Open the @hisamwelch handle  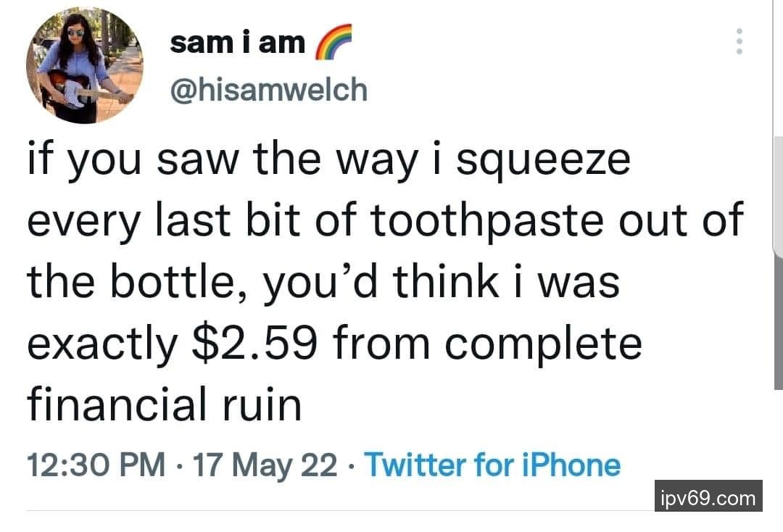tap(268, 91)
